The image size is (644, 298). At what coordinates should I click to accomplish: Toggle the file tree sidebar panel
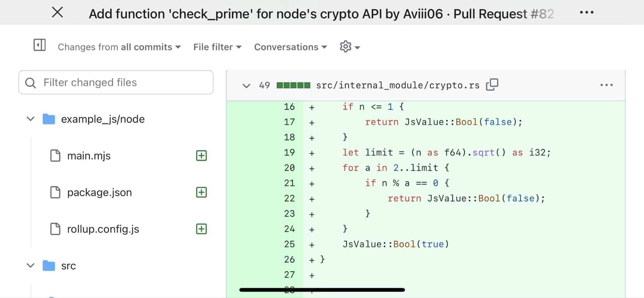[40, 45]
